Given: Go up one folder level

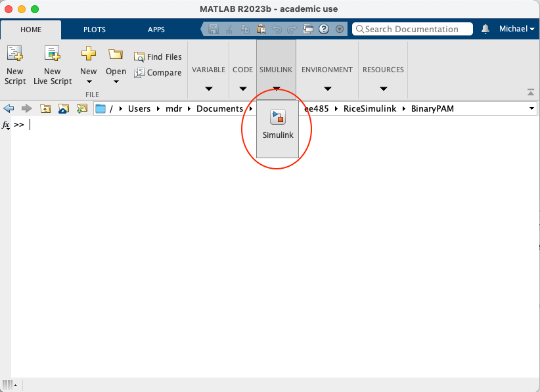Looking at the screenshot, I should click(x=45, y=109).
